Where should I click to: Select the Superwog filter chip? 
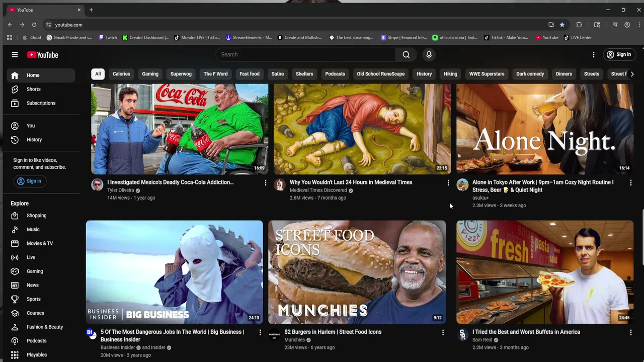click(181, 74)
